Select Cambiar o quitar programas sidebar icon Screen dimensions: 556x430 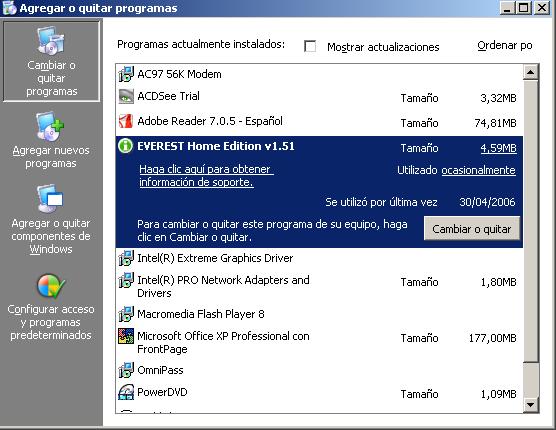coord(51,41)
